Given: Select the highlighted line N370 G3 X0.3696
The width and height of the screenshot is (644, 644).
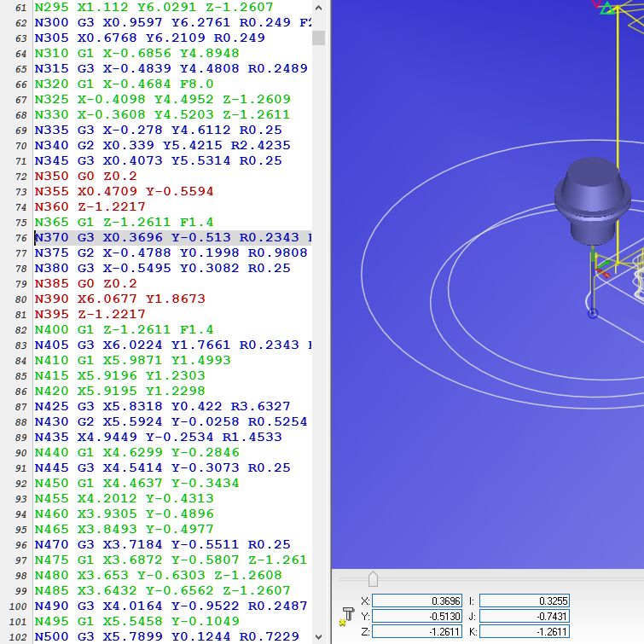Looking at the screenshot, I should click(x=172, y=237).
